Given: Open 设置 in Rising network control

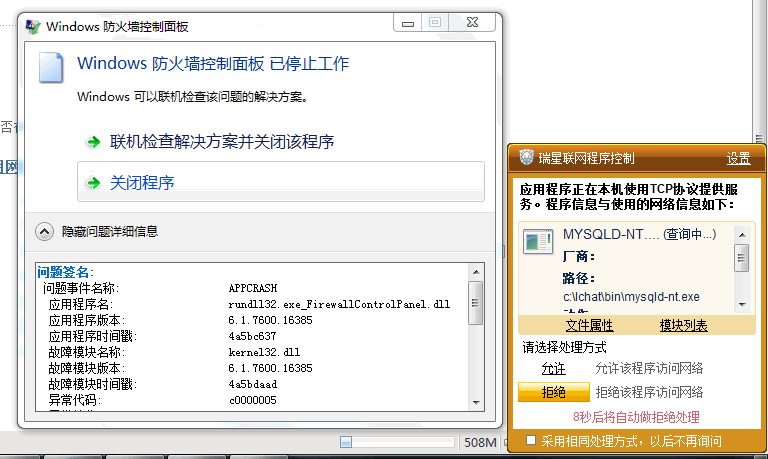Looking at the screenshot, I should click(x=738, y=159).
